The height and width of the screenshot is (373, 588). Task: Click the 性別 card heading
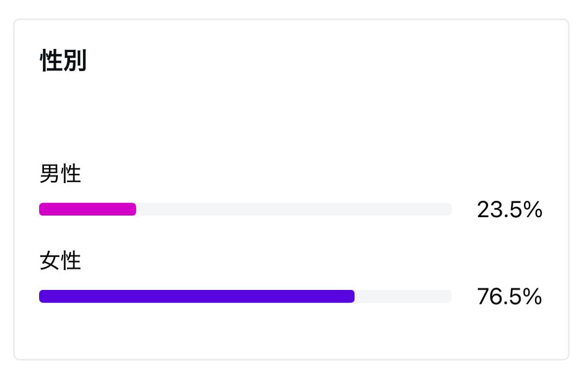tap(63, 60)
